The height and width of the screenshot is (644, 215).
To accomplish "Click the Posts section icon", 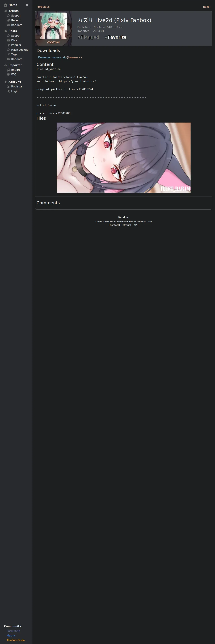I will click(x=6, y=31).
